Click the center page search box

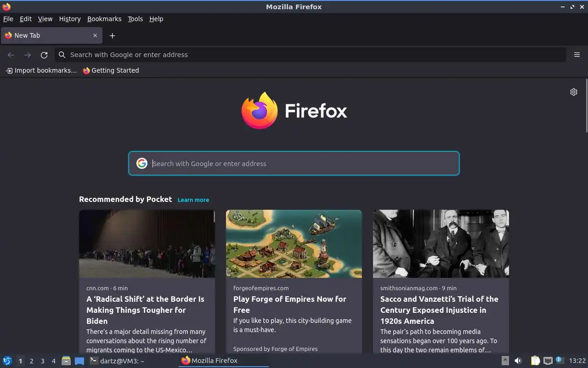click(294, 163)
